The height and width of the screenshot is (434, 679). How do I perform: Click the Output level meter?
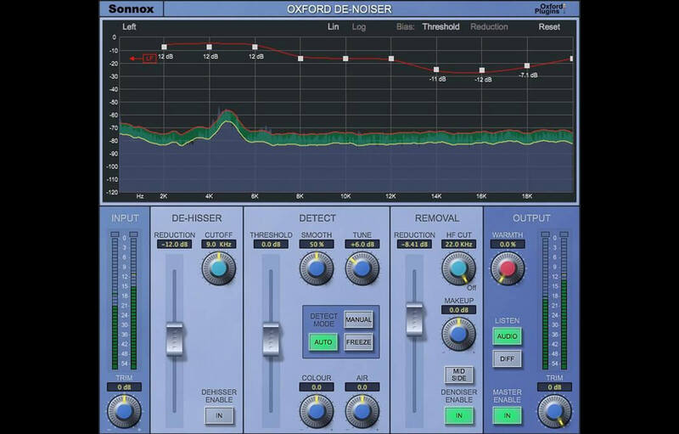tap(555, 301)
